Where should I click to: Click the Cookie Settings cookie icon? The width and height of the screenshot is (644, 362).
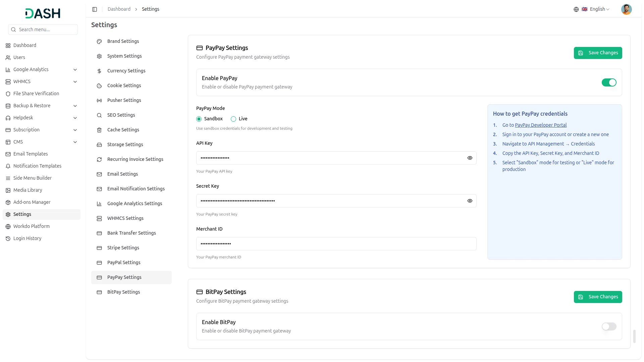(x=99, y=86)
